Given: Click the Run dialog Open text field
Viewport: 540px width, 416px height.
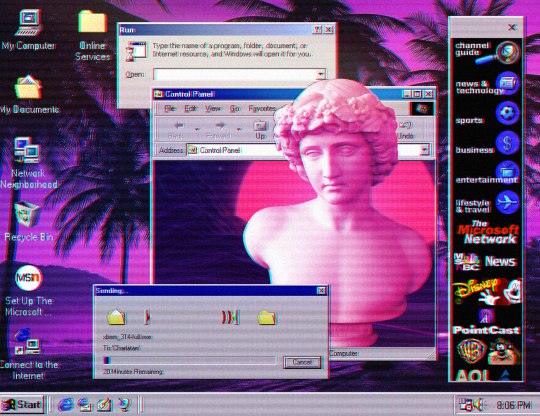Looking at the screenshot, I should (x=235, y=74).
